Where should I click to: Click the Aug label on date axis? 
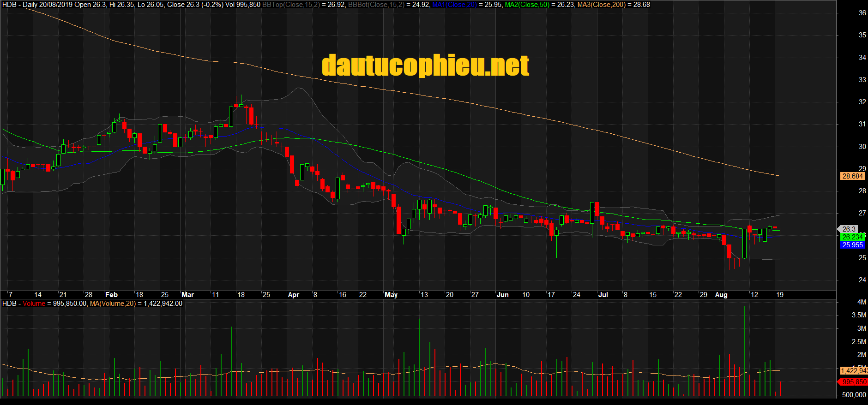click(721, 295)
